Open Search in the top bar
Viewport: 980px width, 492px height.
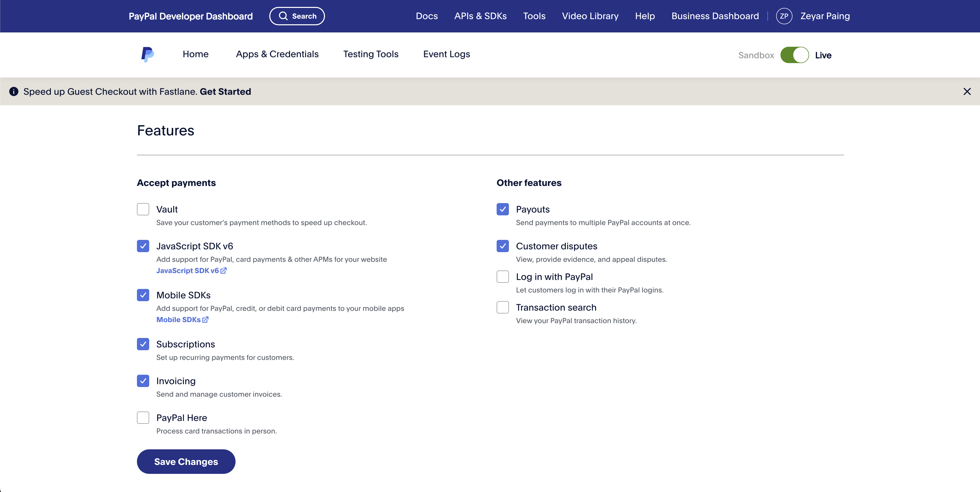click(297, 16)
